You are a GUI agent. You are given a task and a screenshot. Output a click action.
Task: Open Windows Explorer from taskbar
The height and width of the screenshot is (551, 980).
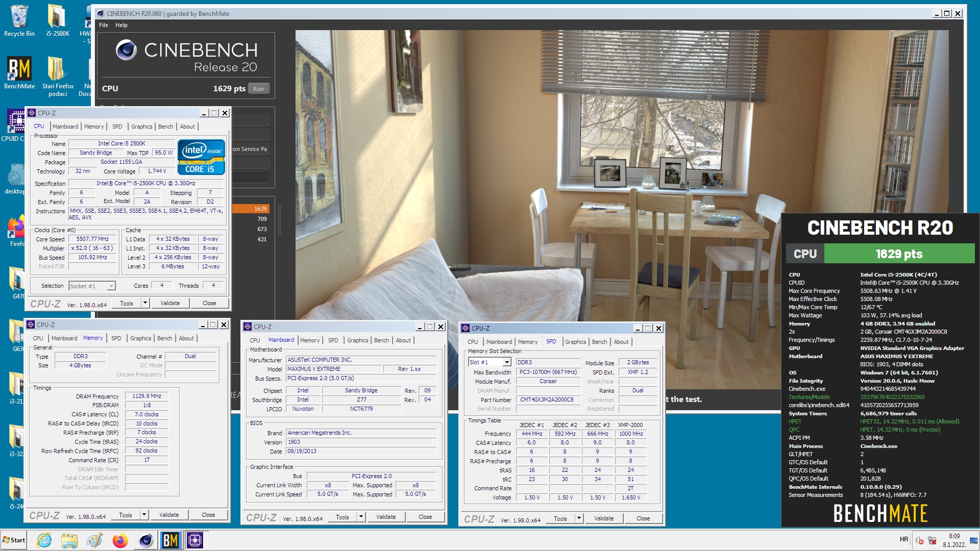[69, 540]
